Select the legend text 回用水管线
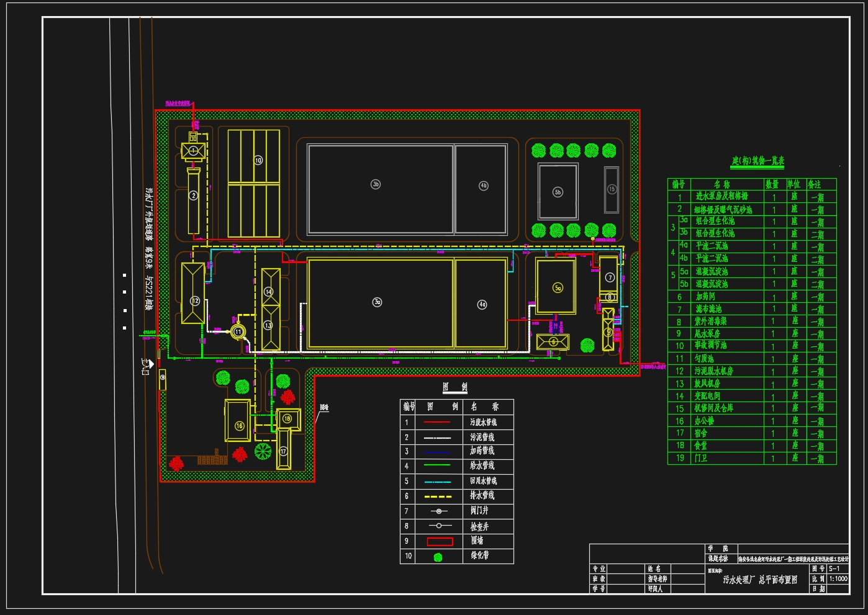 click(484, 481)
